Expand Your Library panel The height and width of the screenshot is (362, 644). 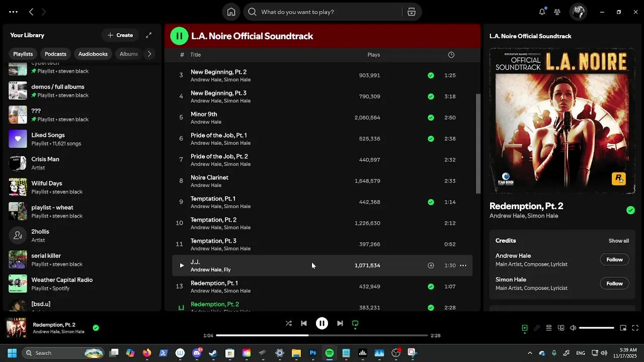pyautogui.click(x=148, y=35)
